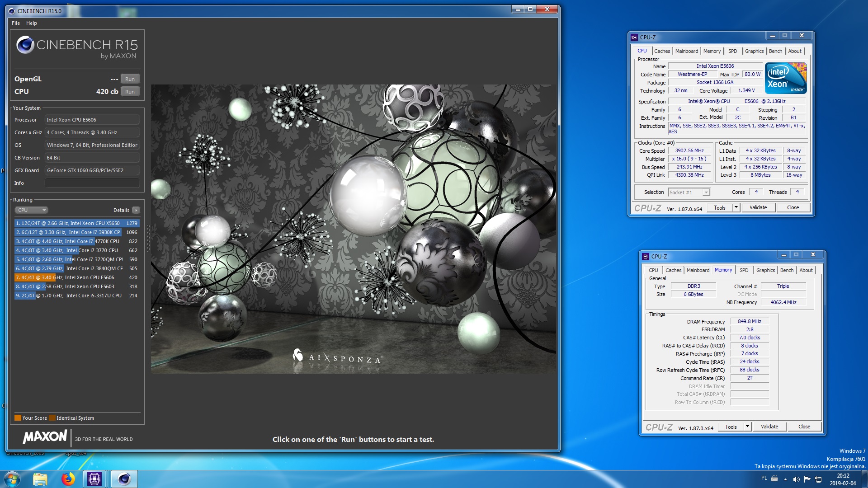Click the Cinebench R15 logo icon
The height and width of the screenshot is (488, 868).
coord(25,45)
